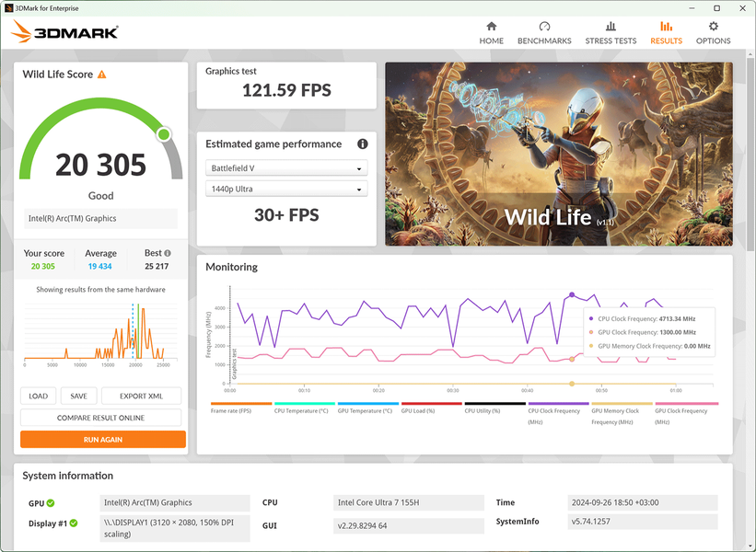The image size is (756, 552).
Task: Toggle Frame rate (FPS) legend series
Action: 241,408
